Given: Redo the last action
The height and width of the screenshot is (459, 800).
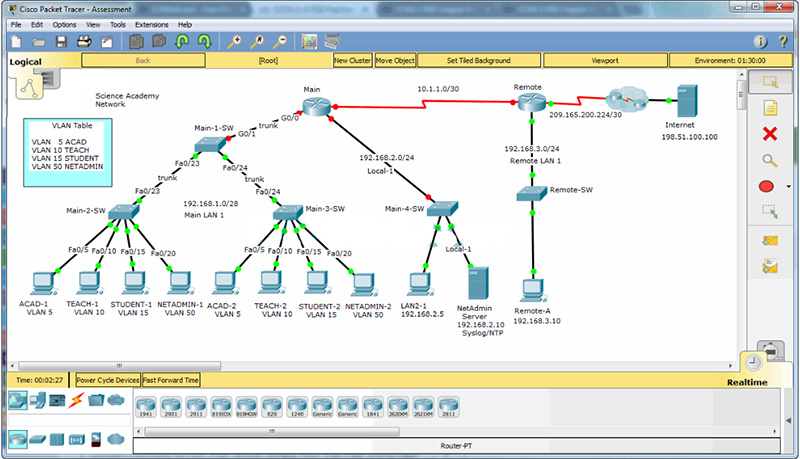Looking at the screenshot, I should 205,41.
